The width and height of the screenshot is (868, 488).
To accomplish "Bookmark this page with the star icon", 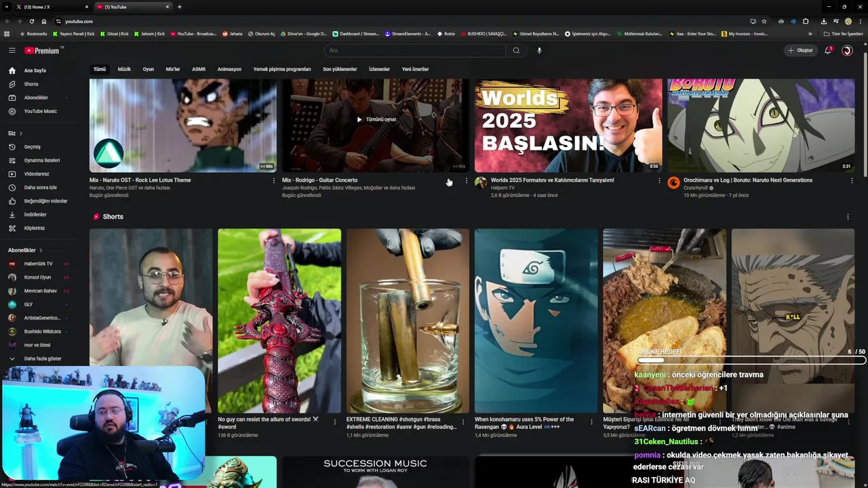I will click(x=764, y=21).
